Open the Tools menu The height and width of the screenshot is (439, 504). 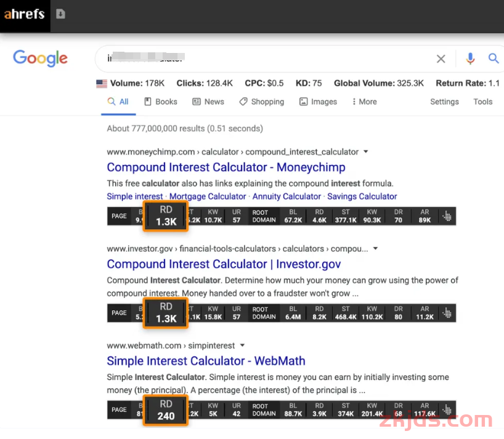tap(483, 102)
